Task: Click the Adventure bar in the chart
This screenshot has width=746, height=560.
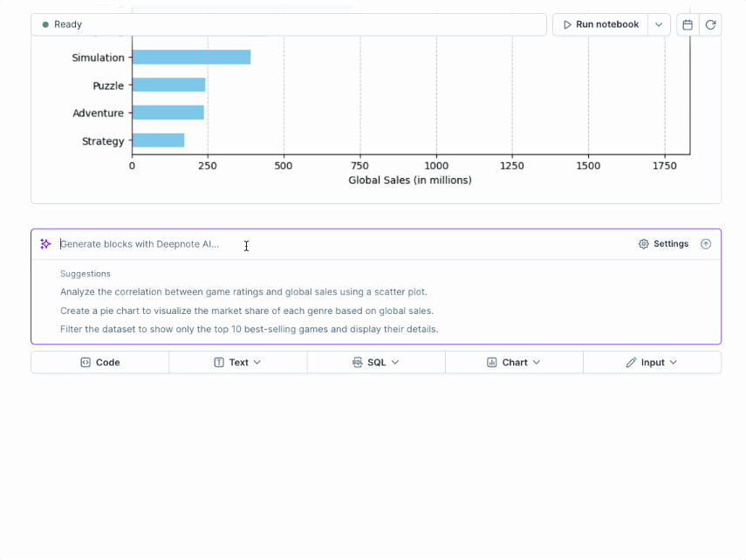Action: [x=168, y=113]
